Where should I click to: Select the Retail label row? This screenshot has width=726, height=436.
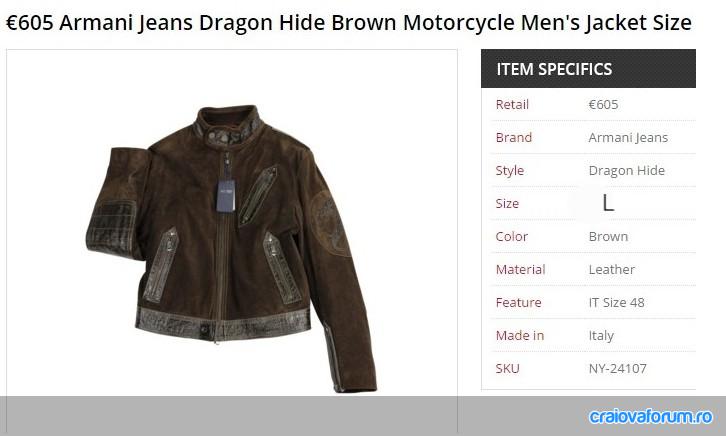593,105
